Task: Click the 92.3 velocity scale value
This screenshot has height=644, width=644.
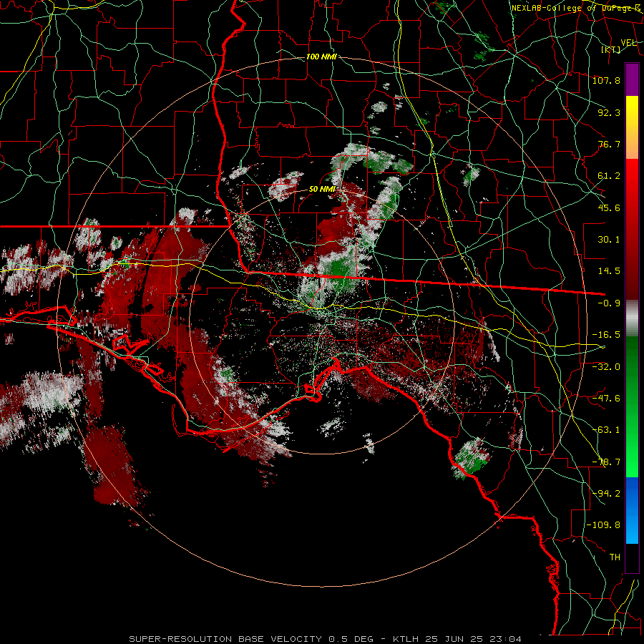Action: 609,112
